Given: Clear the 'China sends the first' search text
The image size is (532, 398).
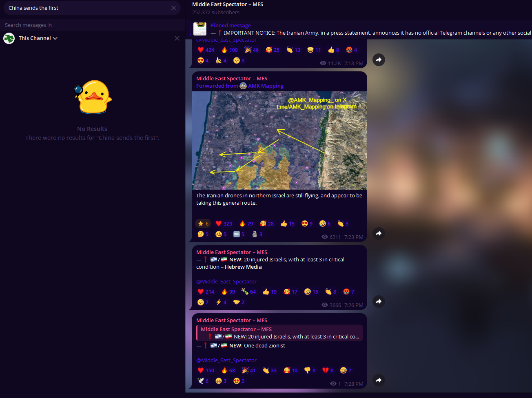Looking at the screenshot, I should (x=174, y=8).
